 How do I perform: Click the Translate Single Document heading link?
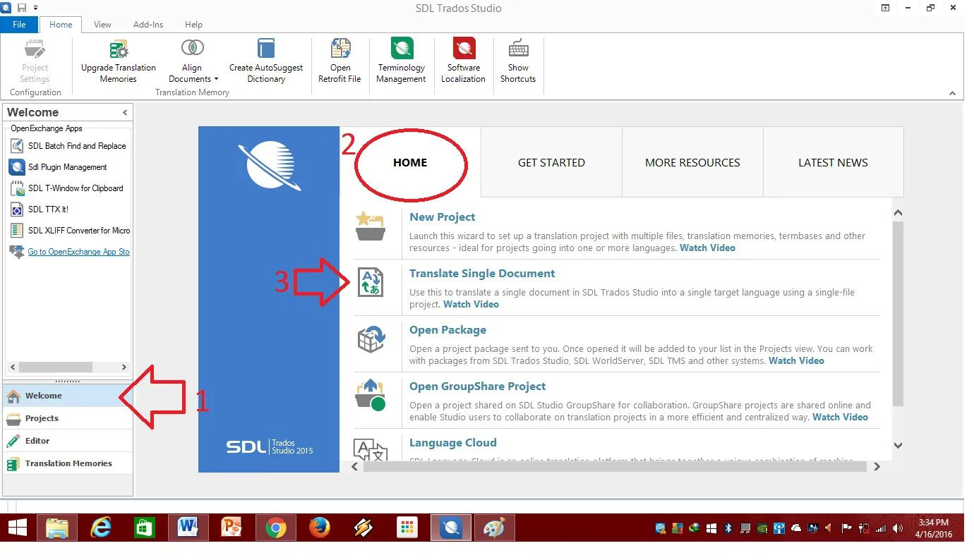(x=482, y=274)
